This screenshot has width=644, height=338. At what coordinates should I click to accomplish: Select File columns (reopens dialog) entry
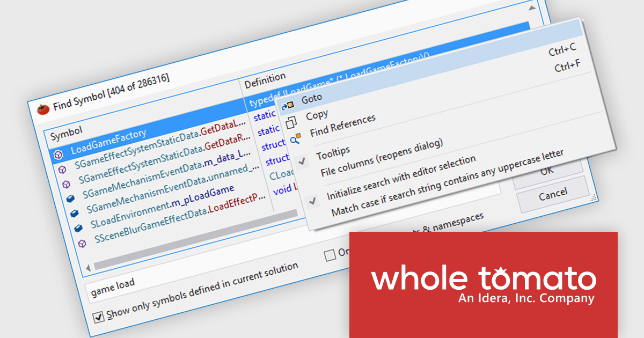click(x=381, y=158)
